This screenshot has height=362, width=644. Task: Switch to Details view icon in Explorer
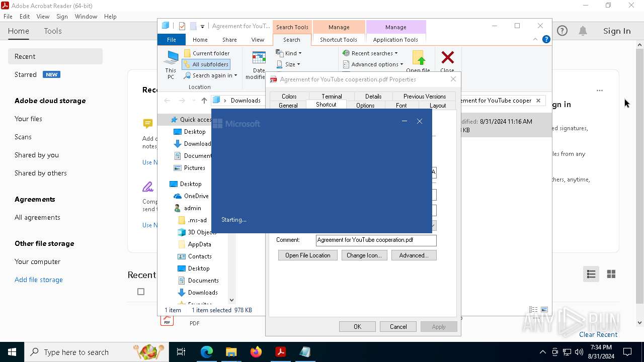(x=533, y=310)
